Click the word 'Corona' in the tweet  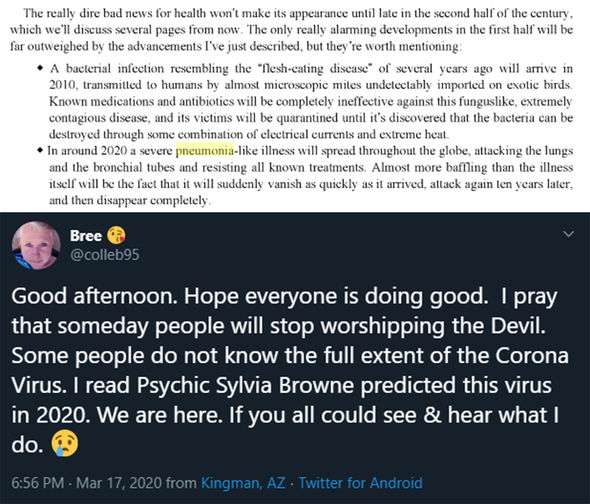tap(532, 355)
